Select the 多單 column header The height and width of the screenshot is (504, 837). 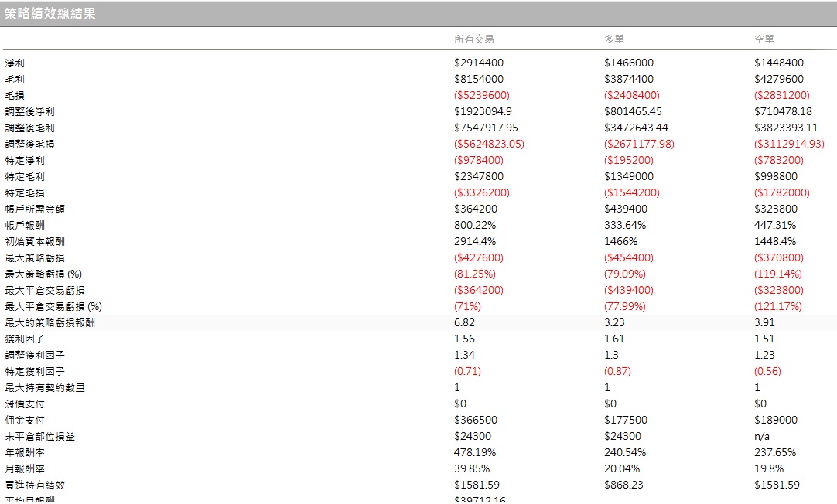(x=614, y=39)
